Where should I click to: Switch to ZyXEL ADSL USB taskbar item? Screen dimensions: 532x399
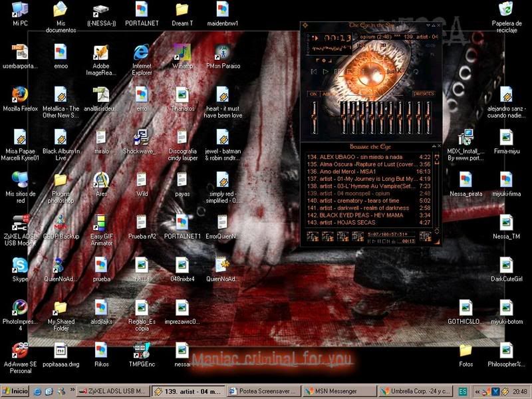[x=113, y=392]
